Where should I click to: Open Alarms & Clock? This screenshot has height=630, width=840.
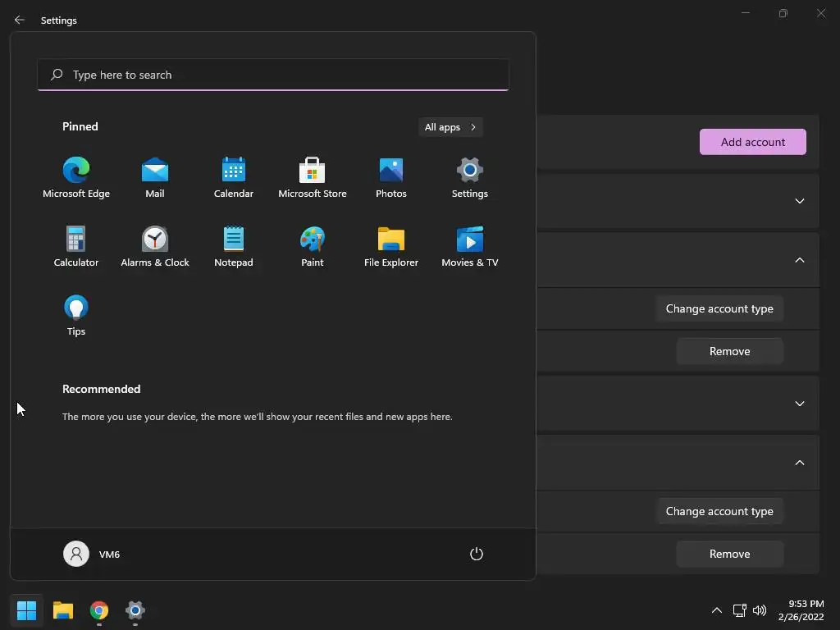(155, 246)
